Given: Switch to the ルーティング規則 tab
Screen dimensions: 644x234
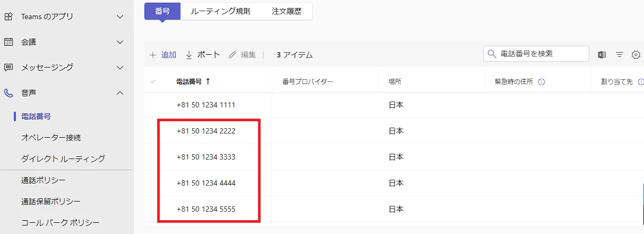Looking at the screenshot, I should tap(220, 11).
